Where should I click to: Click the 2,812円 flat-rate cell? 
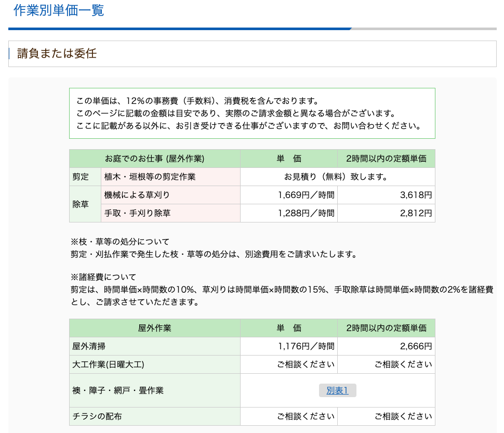coord(416,213)
